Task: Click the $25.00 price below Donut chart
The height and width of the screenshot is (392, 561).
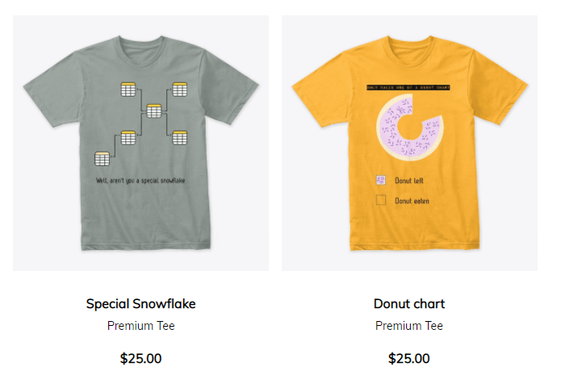Action: (409, 358)
